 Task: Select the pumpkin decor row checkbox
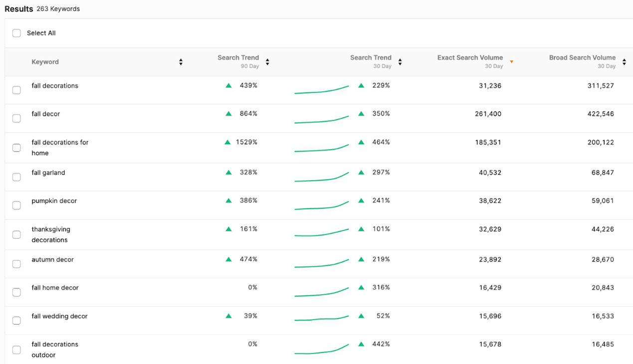click(16, 205)
